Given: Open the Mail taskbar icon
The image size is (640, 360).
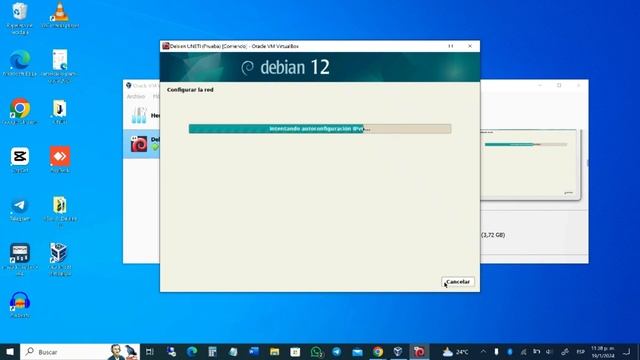Looking at the screenshot, I should tap(357, 351).
